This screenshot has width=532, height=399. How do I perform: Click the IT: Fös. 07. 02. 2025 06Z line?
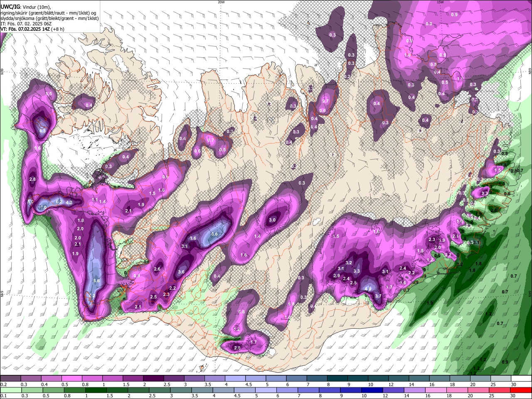[26, 24]
